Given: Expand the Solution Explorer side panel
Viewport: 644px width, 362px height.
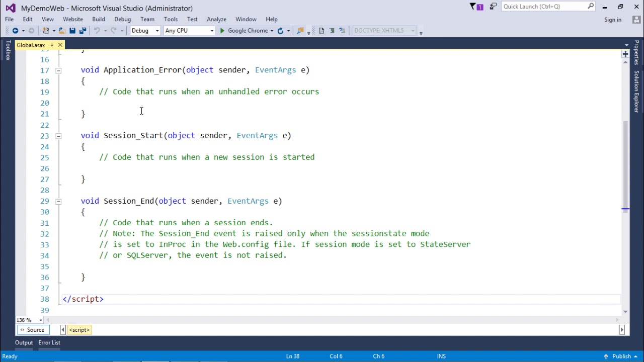Looking at the screenshot, I should (636, 91).
